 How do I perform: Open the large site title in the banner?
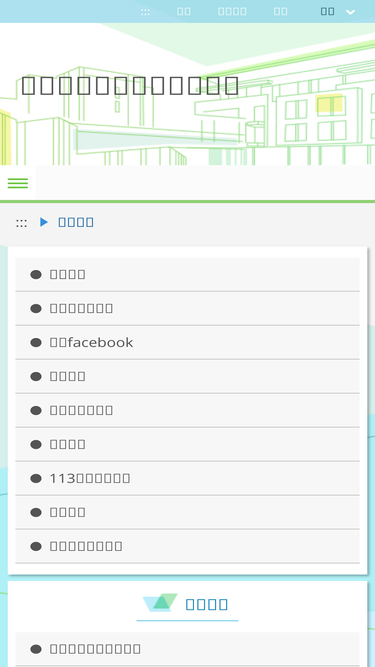coord(130,85)
